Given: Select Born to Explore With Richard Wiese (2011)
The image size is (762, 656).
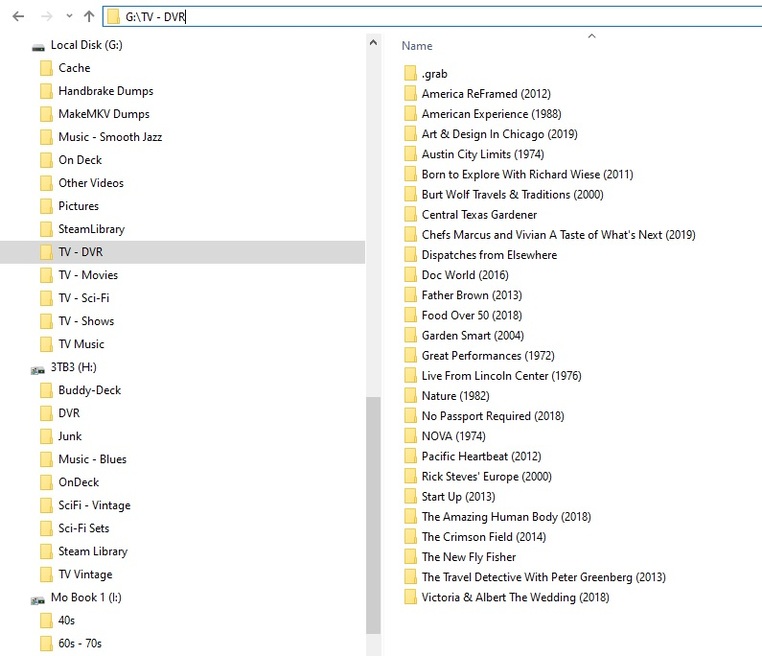Looking at the screenshot, I should pos(527,174).
